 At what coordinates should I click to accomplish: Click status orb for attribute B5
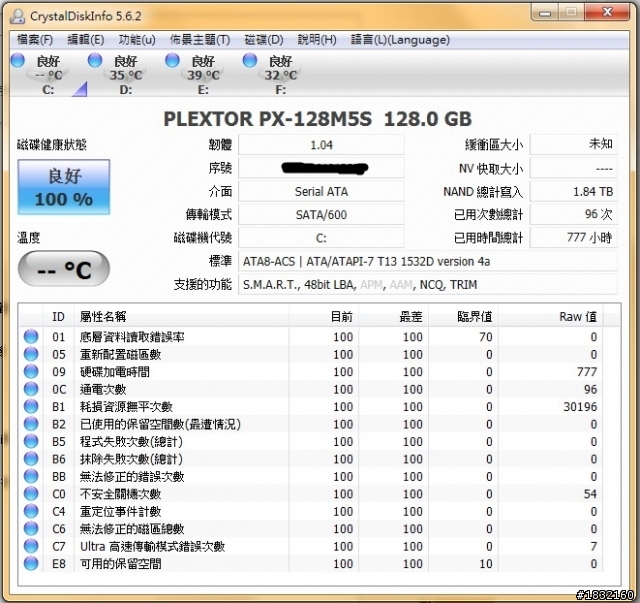(31, 441)
